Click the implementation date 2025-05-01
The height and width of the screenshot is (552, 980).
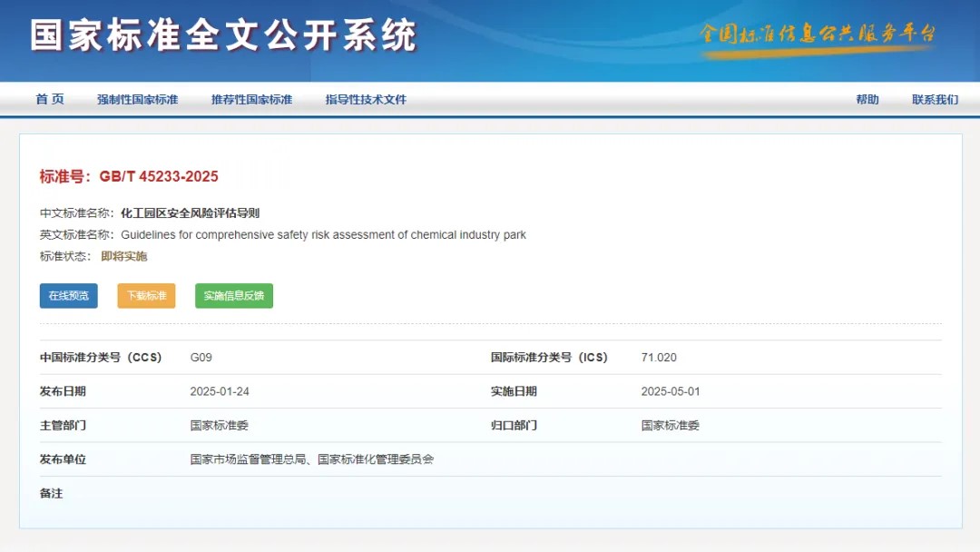(x=670, y=392)
